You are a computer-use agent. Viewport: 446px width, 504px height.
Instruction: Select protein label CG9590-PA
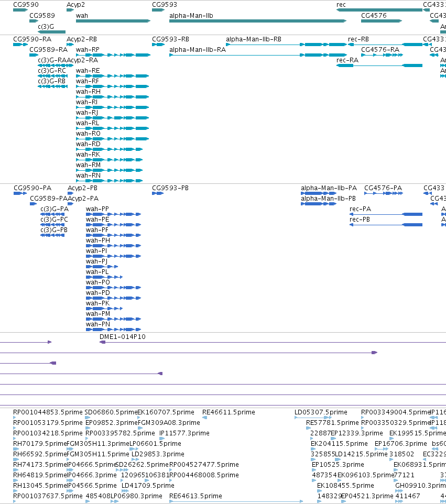pos(32,188)
